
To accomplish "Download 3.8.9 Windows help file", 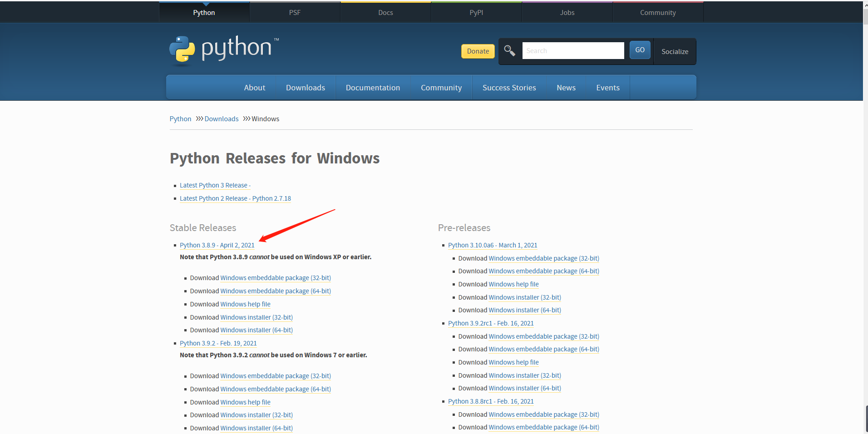I will coord(246,304).
